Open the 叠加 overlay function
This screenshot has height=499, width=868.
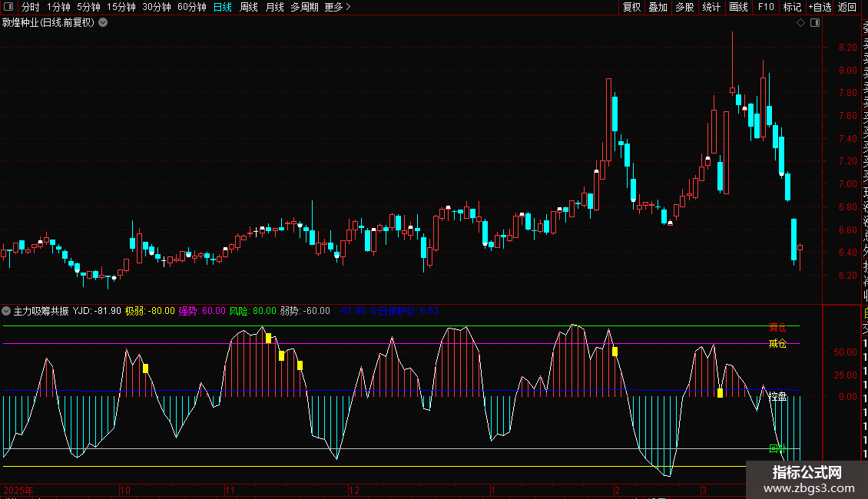(x=658, y=7)
